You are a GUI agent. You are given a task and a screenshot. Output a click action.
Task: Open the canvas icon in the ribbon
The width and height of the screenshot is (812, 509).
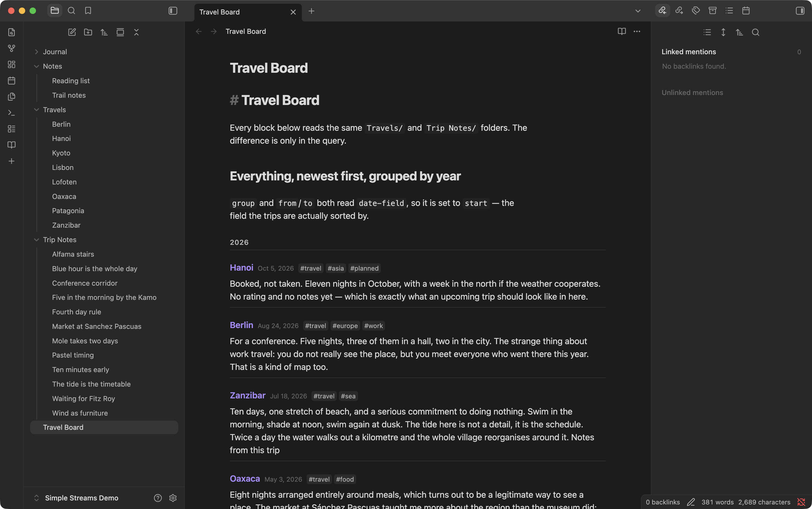point(12,64)
